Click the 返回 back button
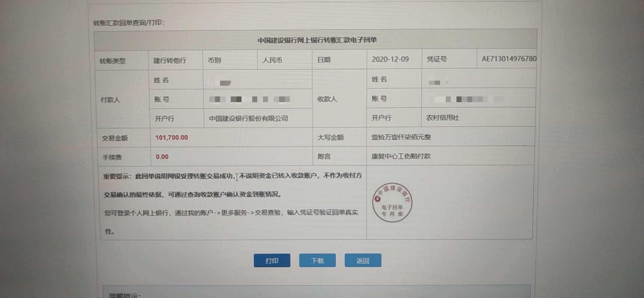The width and height of the screenshot is (644, 298). [363, 260]
